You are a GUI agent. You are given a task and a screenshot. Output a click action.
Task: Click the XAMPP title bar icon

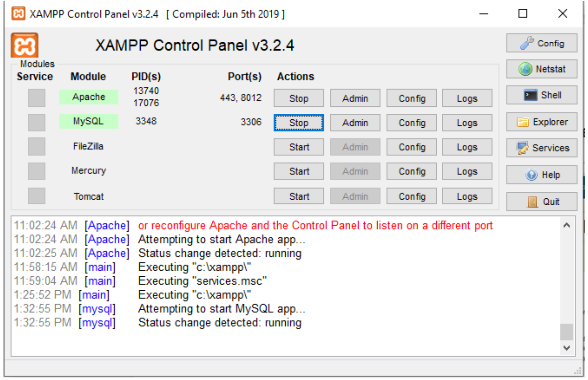(x=18, y=14)
